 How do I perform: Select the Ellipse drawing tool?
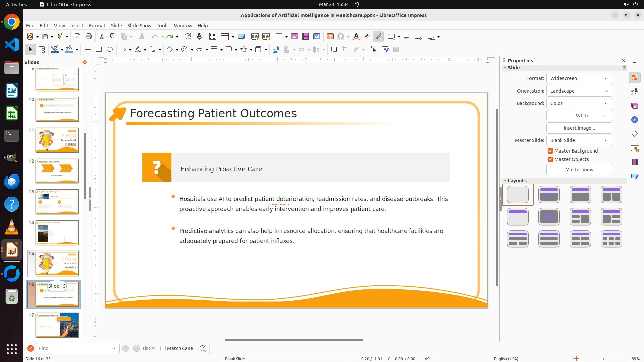[110, 50]
